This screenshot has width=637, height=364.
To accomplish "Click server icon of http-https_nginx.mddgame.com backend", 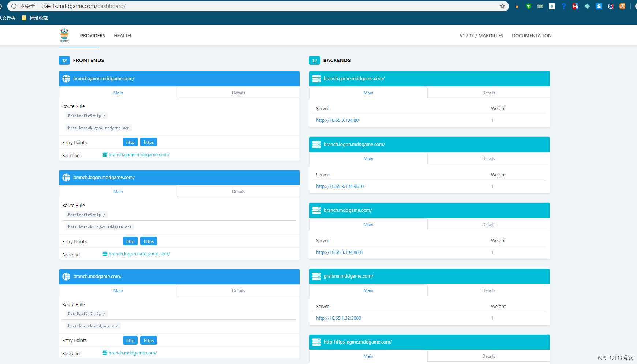I will pos(316,342).
